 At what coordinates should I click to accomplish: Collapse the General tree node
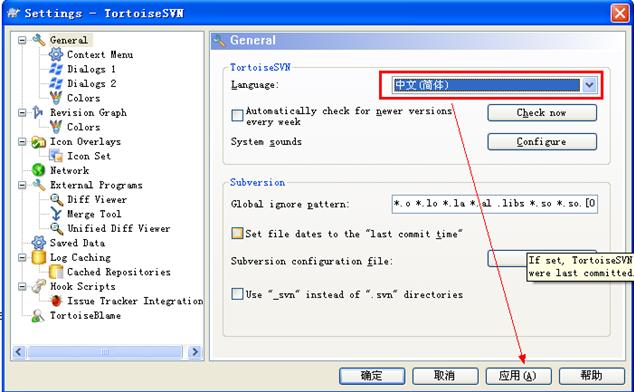tap(22, 40)
